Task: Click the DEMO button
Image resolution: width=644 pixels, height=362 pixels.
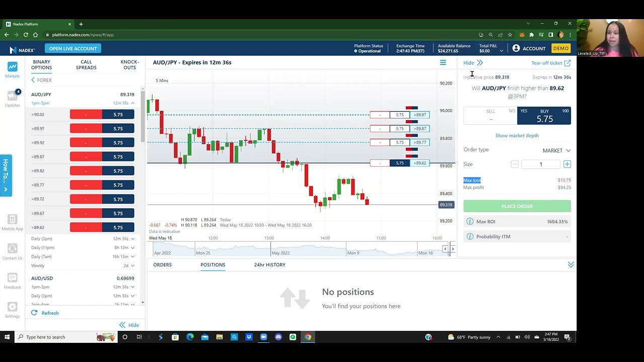Action: (x=560, y=48)
